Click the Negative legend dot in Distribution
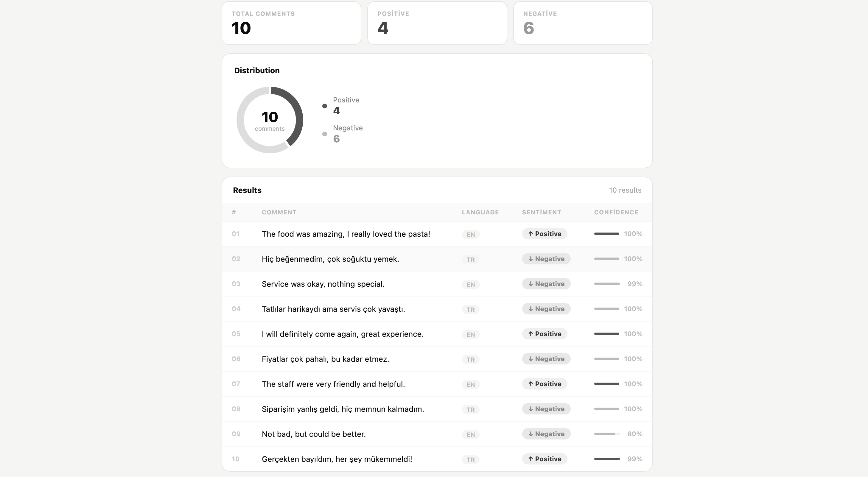 pyautogui.click(x=324, y=134)
